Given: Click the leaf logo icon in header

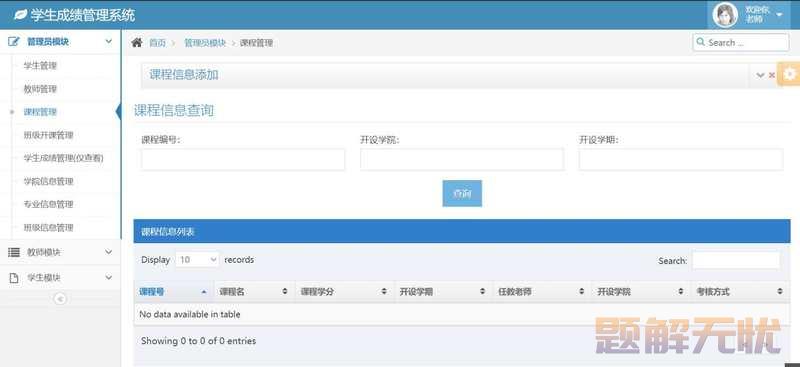Looking at the screenshot, I should pyautogui.click(x=20, y=15).
